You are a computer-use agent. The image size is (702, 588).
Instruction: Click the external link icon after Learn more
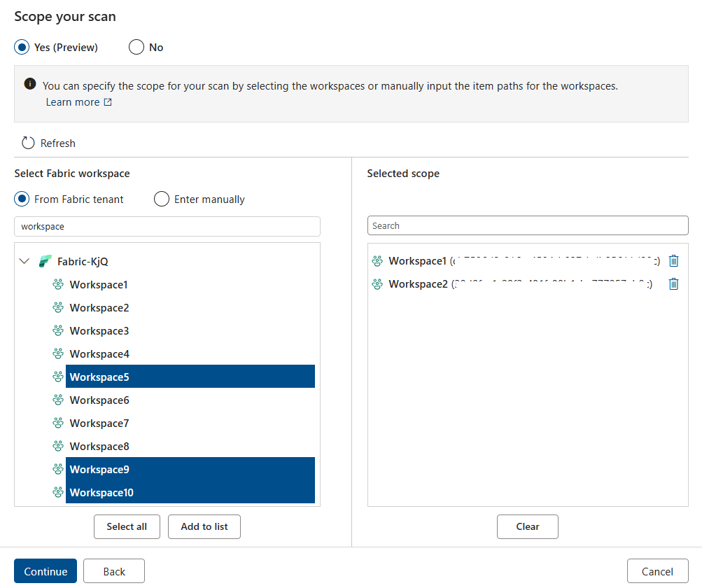pyautogui.click(x=107, y=101)
